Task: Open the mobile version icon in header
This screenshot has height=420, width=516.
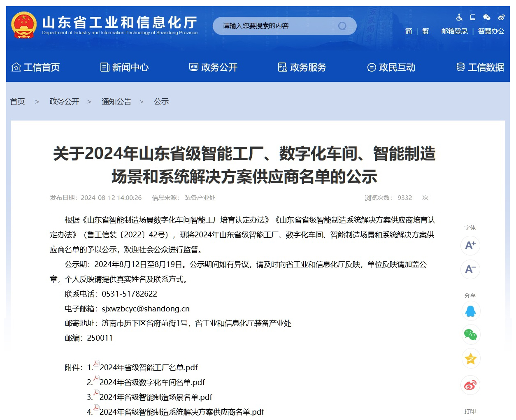Action: (x=473, y=17)
